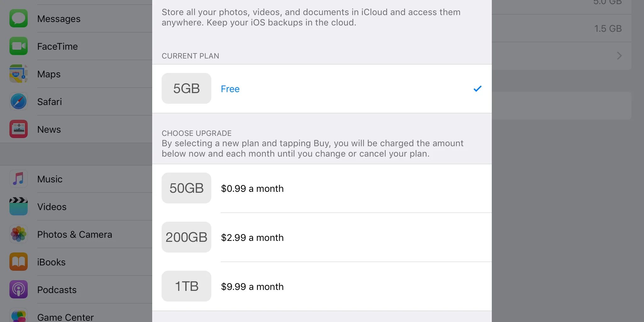This screenshot has height=322, width=644.
Task: Select the 5GB Free plan checkmark
Action: tap(477, 89)
